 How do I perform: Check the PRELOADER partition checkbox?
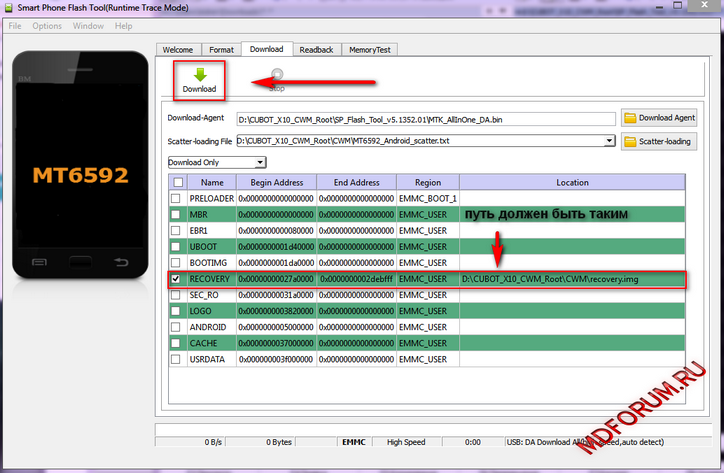[175, 199]
